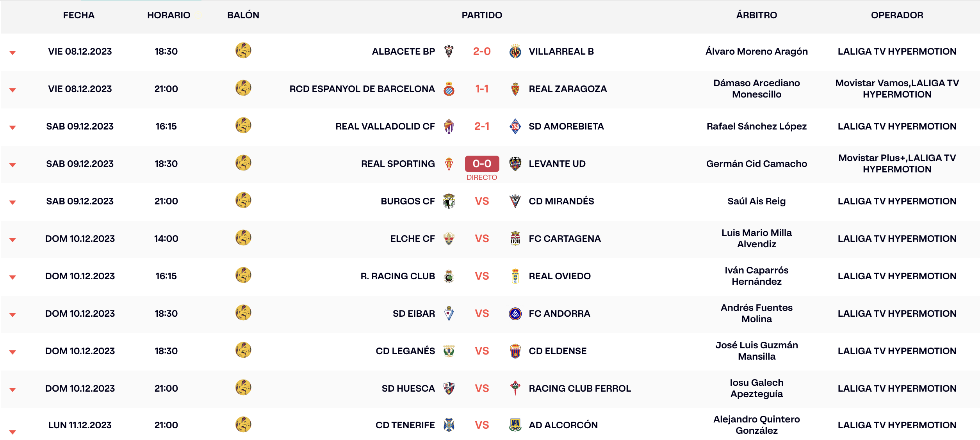This screenshot has width=980, height=440.
Task: Click the ball icon in Elche row
Action: click(243, 238)
